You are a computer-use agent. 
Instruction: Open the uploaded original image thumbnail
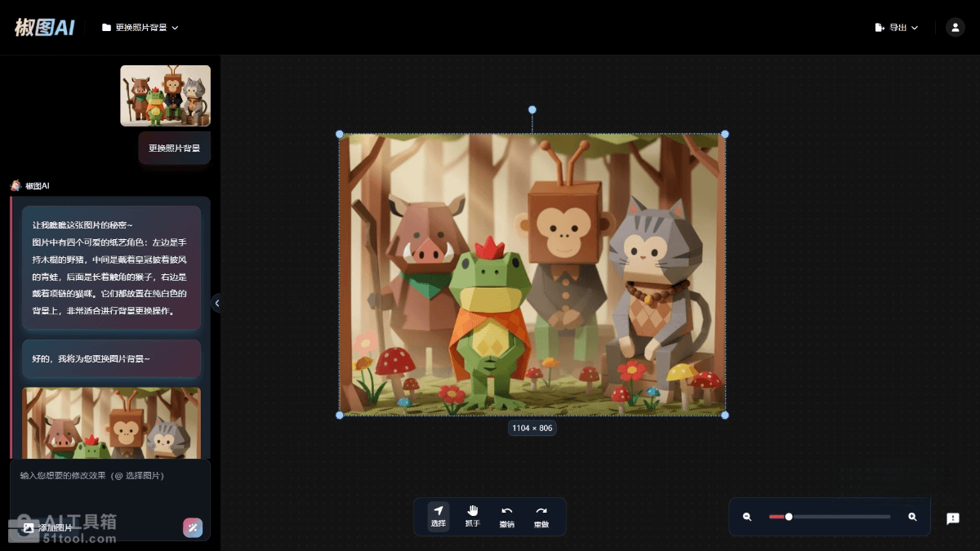point(165,96)
